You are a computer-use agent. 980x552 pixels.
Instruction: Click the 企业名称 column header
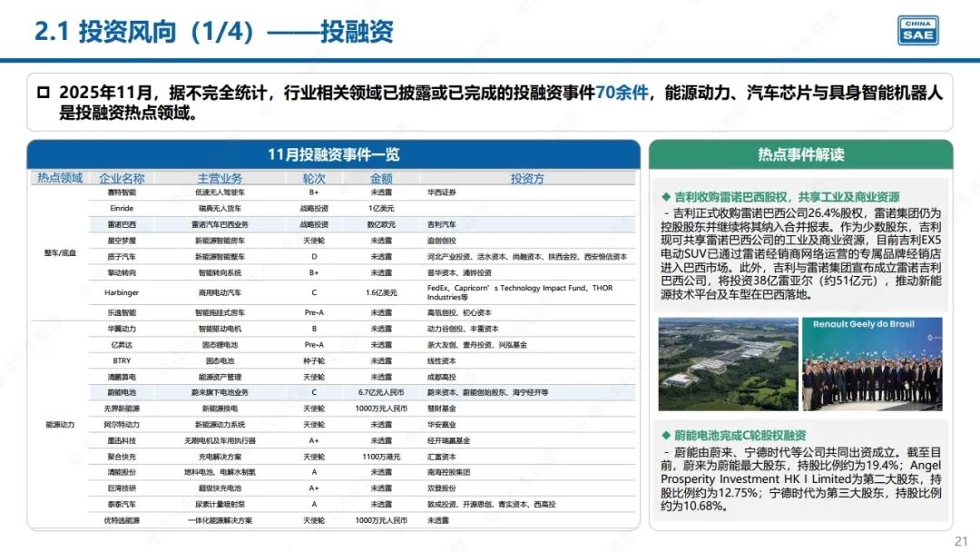coord(122,178)
